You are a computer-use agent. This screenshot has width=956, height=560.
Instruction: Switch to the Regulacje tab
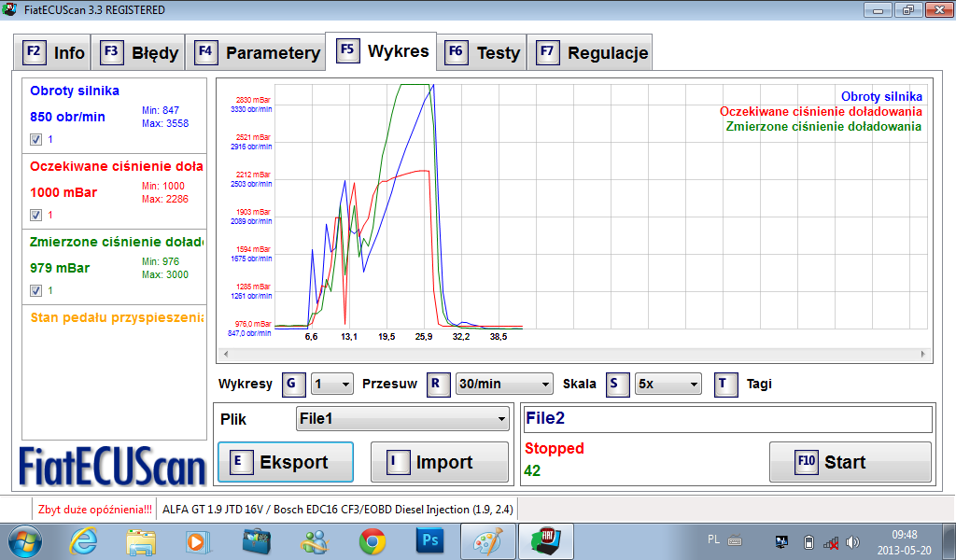[590, 52]
